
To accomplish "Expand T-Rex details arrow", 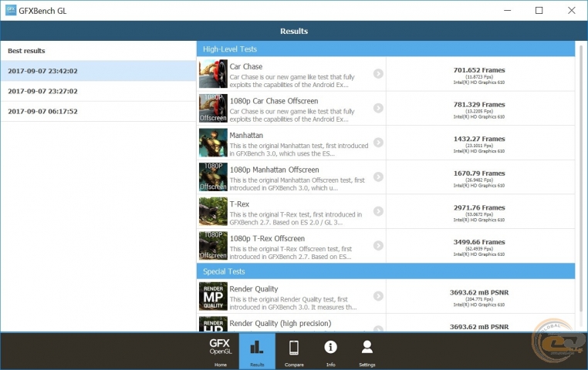I will (378, 211).
